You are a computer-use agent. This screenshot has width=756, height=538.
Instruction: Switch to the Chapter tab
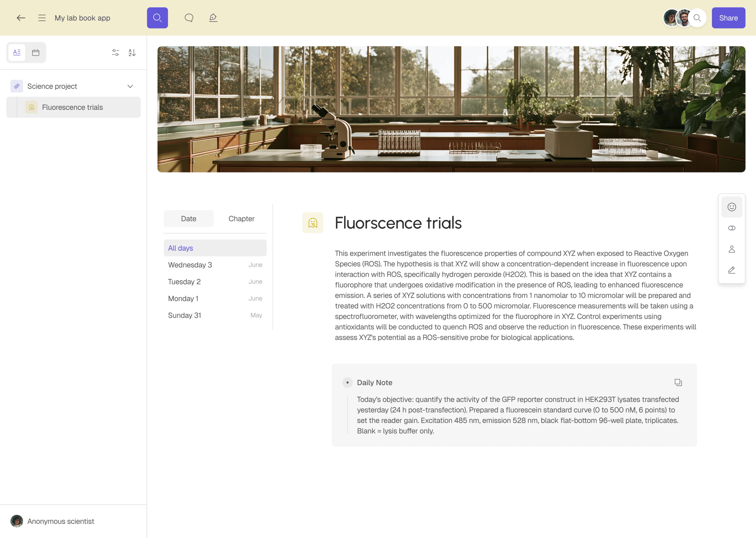pos(242,219)
